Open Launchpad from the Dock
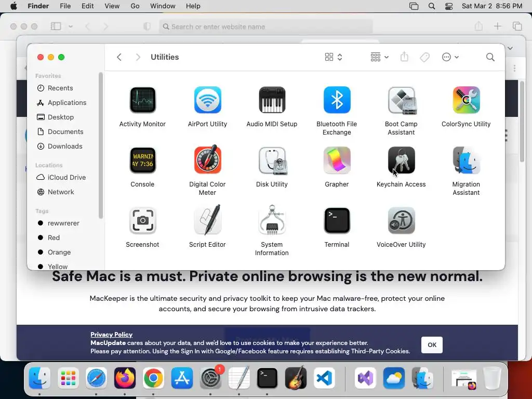The width and height of the screenshot is (532, 399). point(68,378)
